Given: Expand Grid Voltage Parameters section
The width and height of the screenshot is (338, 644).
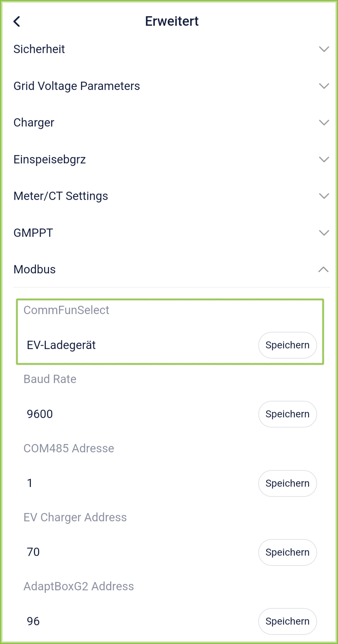Looking at the screenshot, I should (x=324, y=86).
